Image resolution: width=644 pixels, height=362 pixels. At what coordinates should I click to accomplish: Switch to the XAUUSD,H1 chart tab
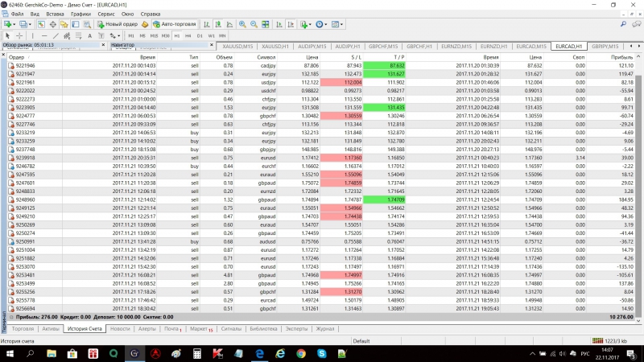pos(275,47)
